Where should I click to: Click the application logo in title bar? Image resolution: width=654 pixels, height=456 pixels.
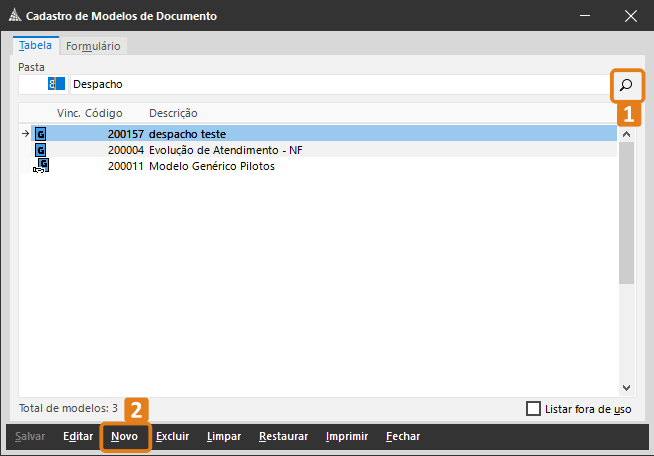[15, 15]
